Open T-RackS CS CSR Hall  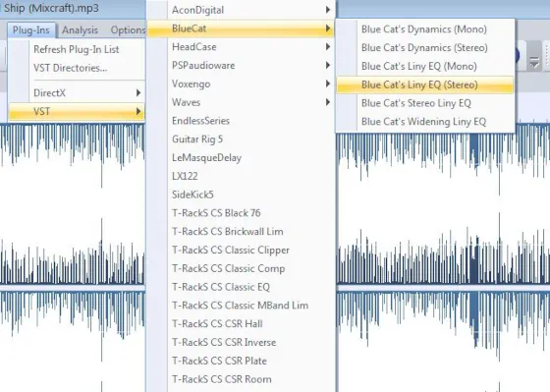(241, 324)
